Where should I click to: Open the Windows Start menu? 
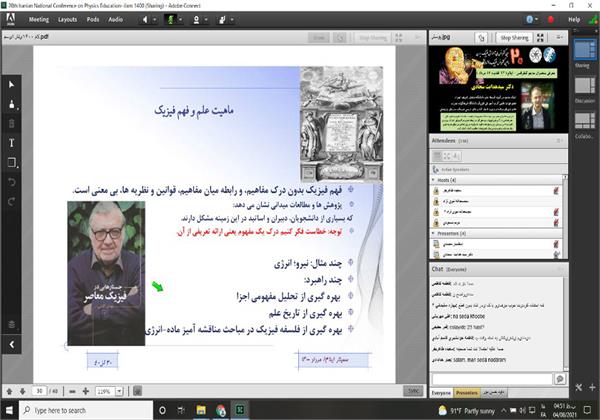coord(9,411)
